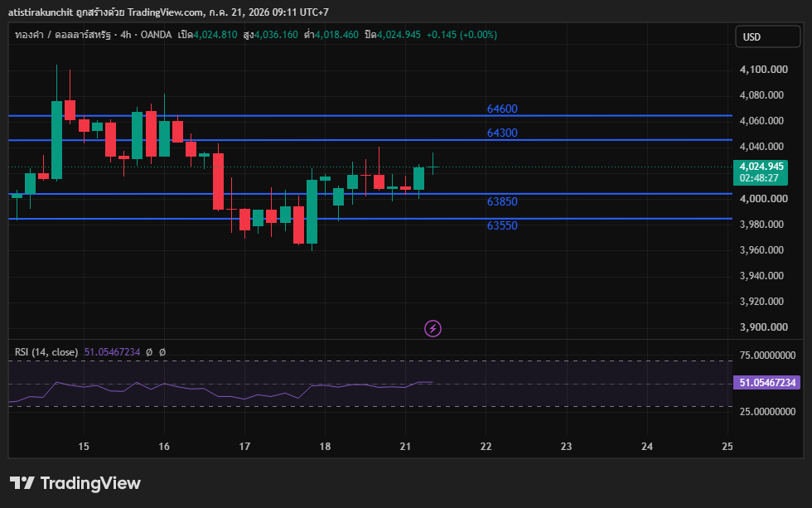This screenshot has width=812, height=508.
Task: Click the purple RSI value tag 51.05467234
Action: point(767,383)
